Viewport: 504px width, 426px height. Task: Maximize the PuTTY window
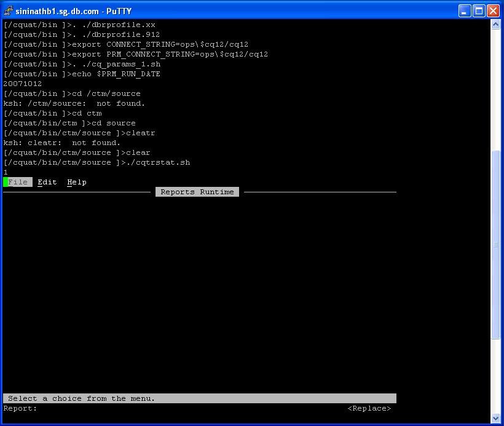click(x=479, y=10)
